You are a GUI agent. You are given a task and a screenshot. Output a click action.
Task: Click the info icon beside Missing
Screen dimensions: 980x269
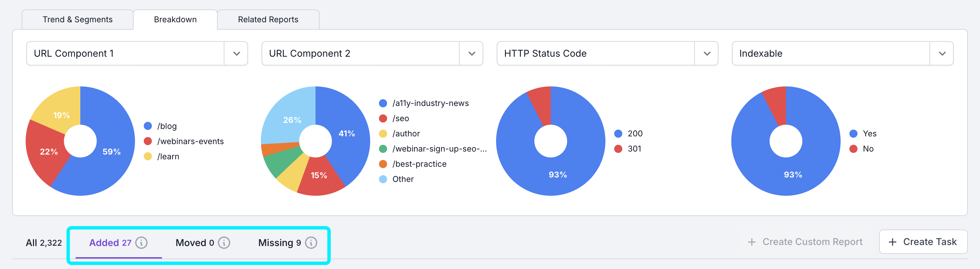pos(311,242)
